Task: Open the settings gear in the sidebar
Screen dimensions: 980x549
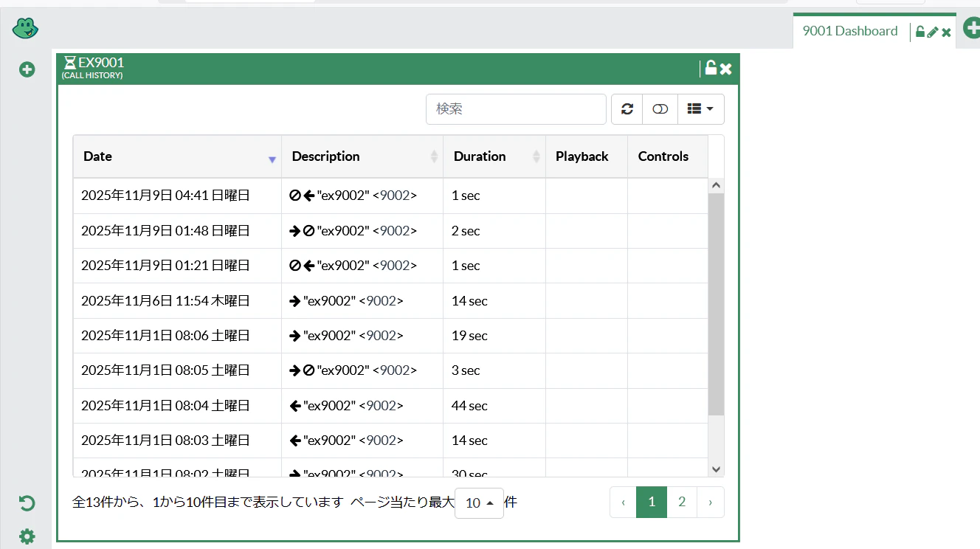Action: point(27,536)
